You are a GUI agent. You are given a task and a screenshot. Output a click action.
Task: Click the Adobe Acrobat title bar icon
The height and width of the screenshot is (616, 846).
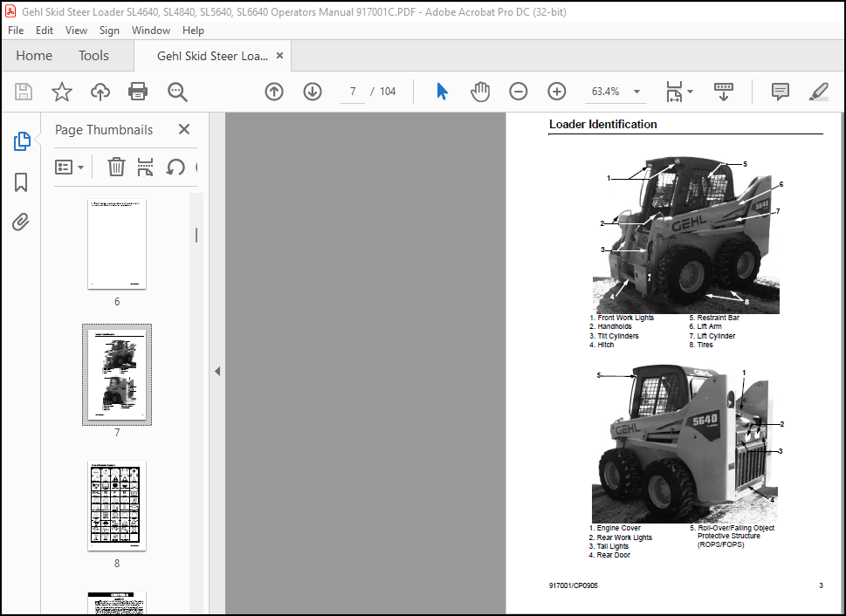(10, 11)
